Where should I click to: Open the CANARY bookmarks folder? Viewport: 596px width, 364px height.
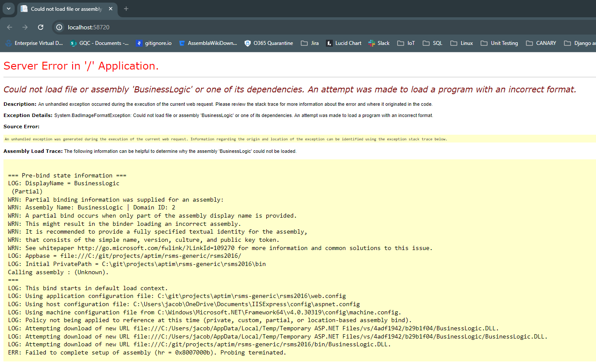[541, 43]
